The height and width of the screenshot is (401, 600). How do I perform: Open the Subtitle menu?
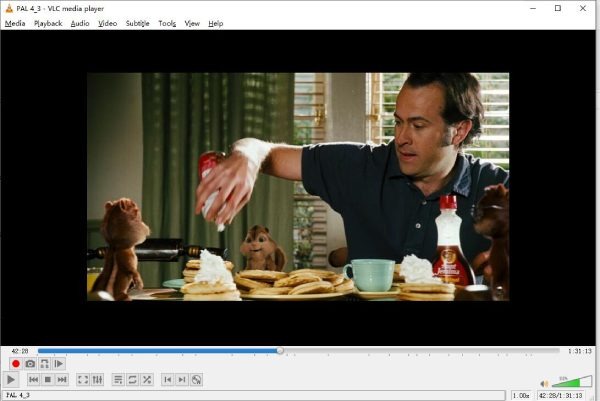pyautogui.click(x=137, y=23)
